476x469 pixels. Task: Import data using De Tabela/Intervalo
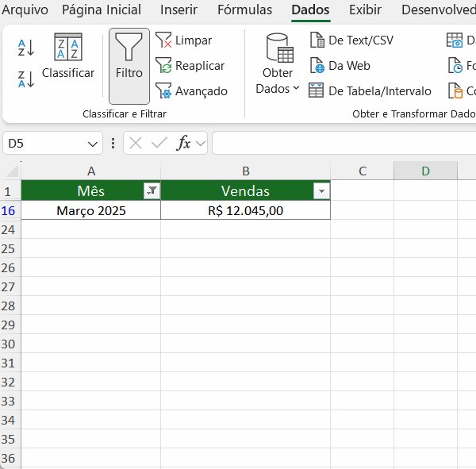point(370,91)
